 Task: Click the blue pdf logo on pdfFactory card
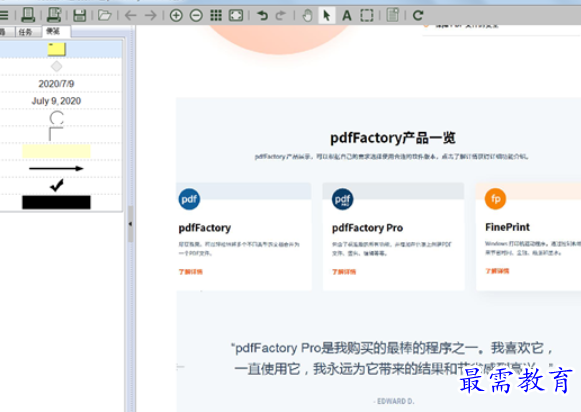click(189, 199)
